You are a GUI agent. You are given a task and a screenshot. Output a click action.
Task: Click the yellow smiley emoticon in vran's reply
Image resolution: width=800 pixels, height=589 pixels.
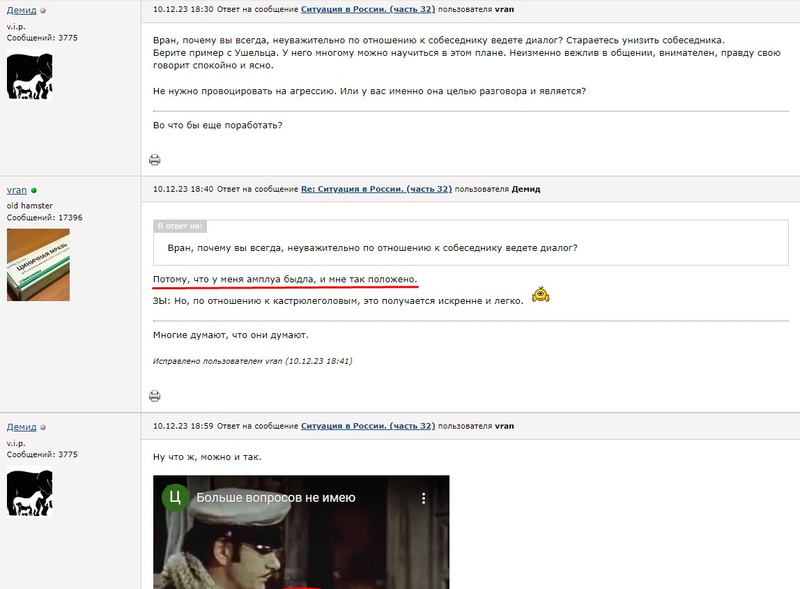(541, 294)
